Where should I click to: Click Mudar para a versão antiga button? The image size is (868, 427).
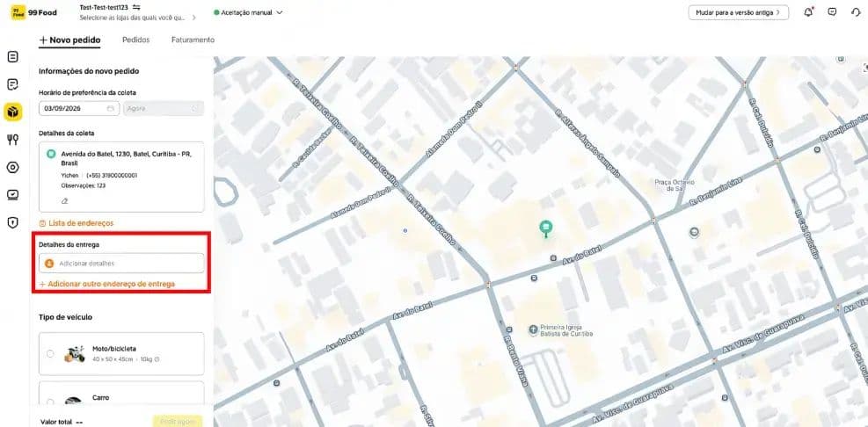click(739, 12)
